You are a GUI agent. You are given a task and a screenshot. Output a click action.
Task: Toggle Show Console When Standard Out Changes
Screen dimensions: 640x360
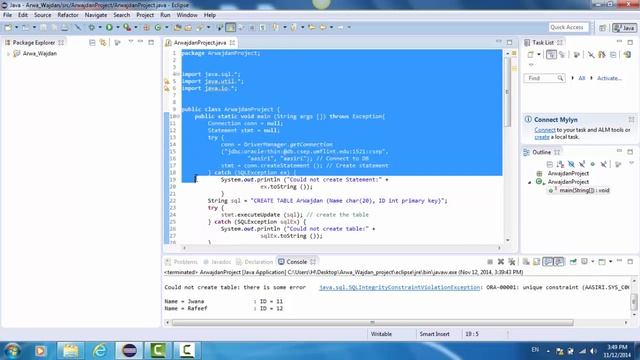coord(548,262)
